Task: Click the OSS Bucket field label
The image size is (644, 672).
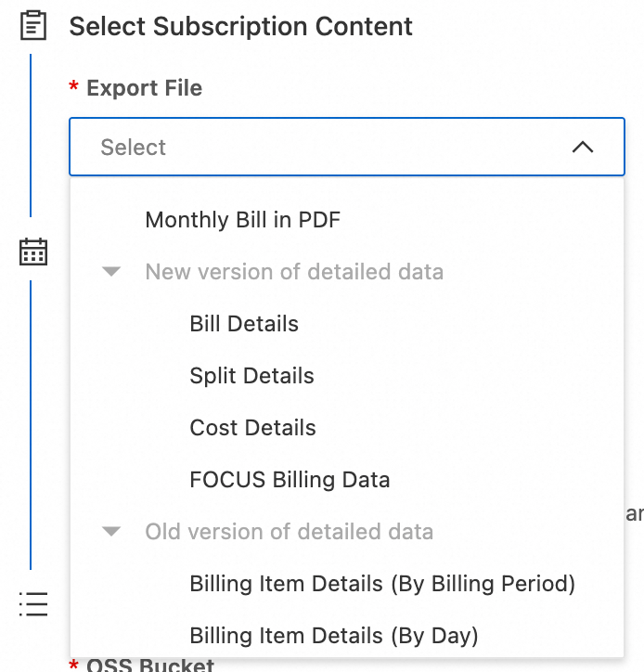Action: tap(150, 665)
